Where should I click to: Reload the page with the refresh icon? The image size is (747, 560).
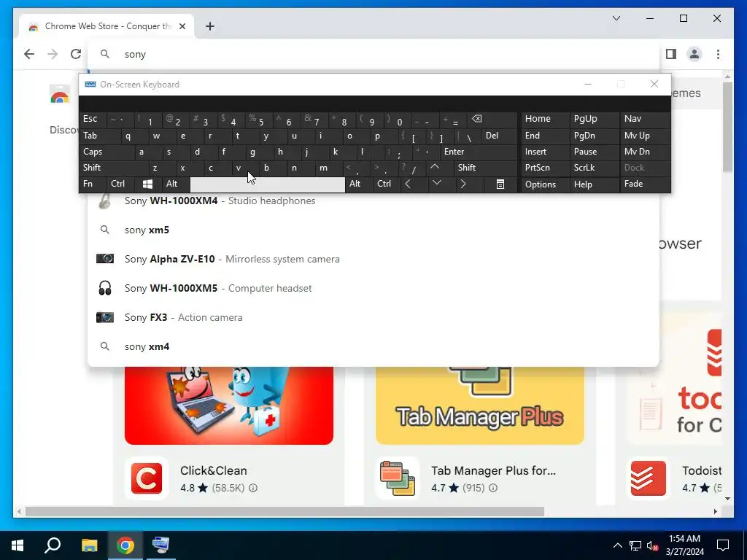(x=76, y=54)
